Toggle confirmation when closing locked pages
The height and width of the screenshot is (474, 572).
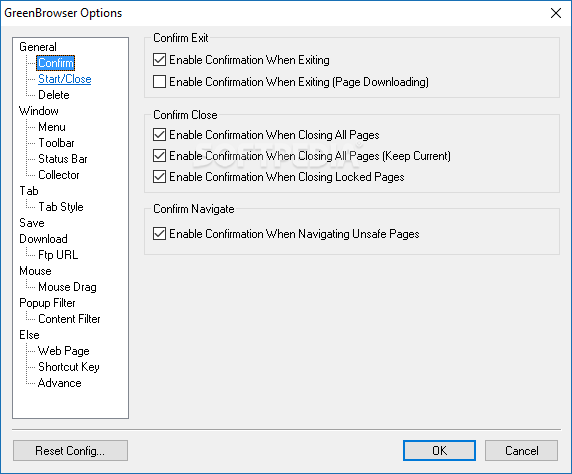click(159, 177)
